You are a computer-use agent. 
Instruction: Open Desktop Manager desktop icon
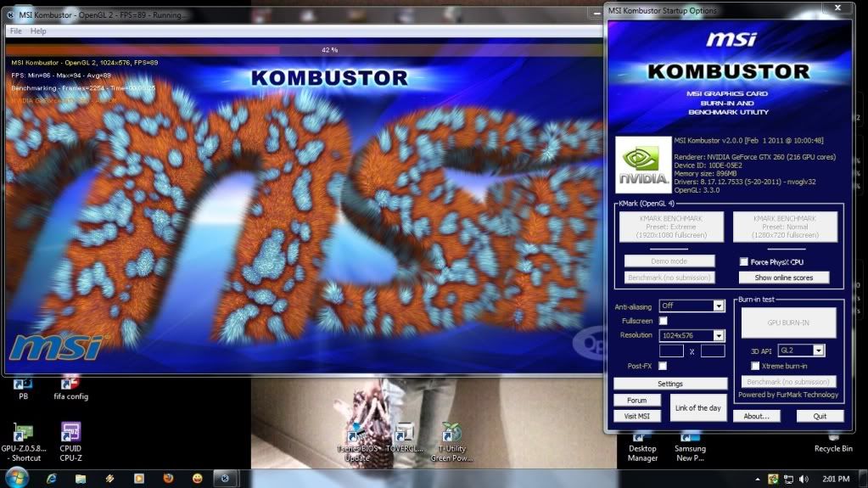642,447
